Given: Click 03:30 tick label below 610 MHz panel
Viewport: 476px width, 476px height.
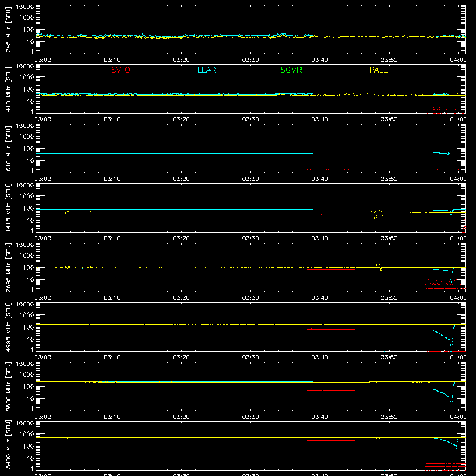Looking at the screenshot, I should (250, 179).
